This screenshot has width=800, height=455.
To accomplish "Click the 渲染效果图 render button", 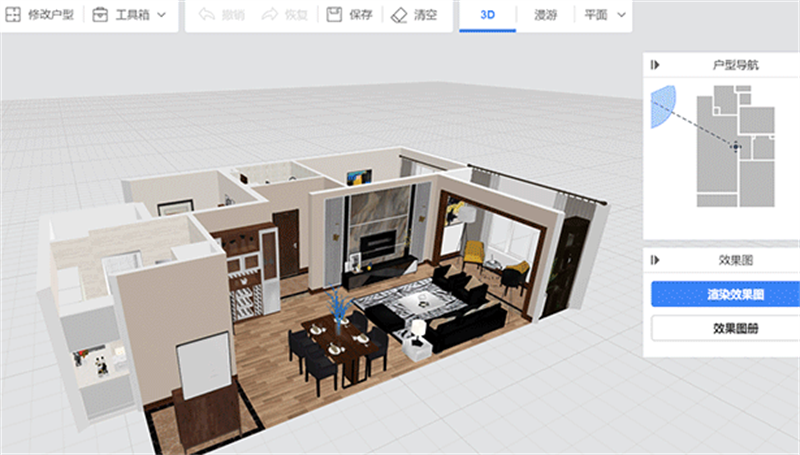I will pos(725,294).
